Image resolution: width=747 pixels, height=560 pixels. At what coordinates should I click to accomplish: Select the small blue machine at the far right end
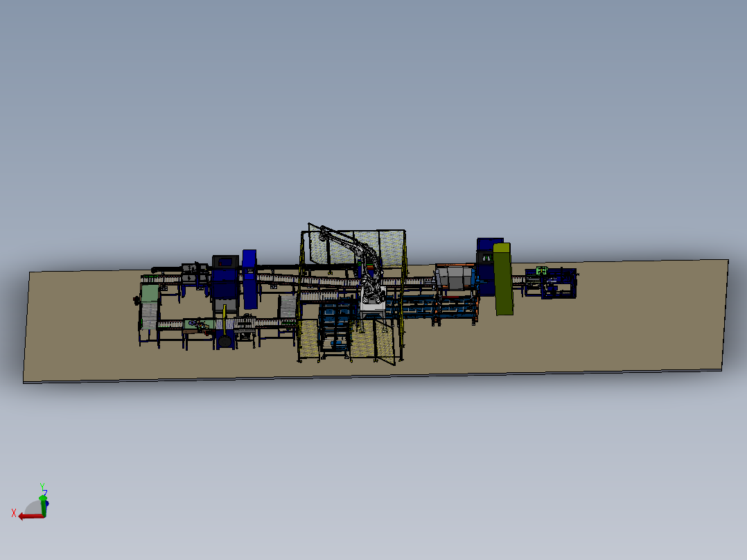(x=559, y=283)
